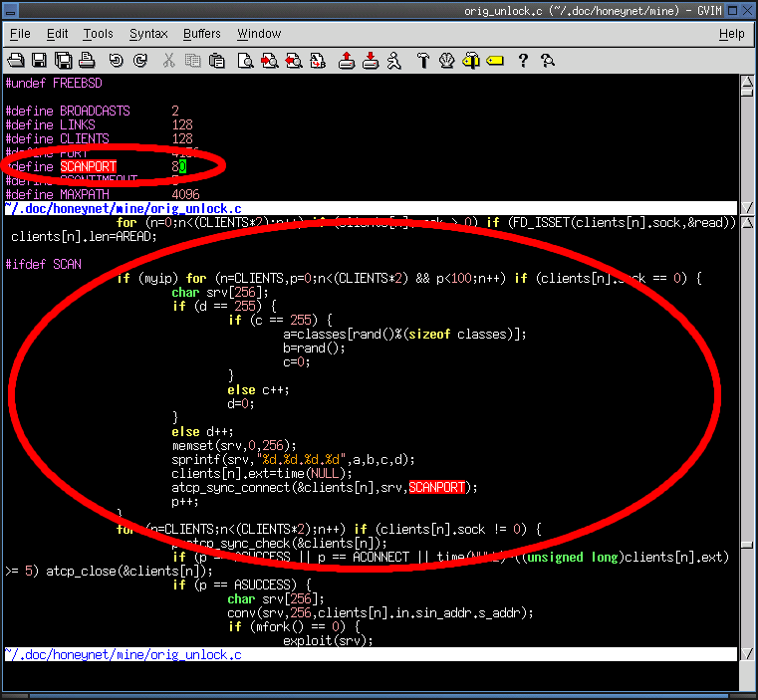Search help with the find-help icon
Screen dimensions: 758x700
click(x=547, y=61)
